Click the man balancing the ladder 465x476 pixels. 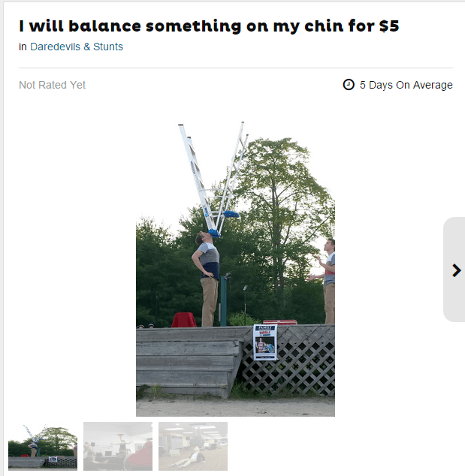coord(207,279)
